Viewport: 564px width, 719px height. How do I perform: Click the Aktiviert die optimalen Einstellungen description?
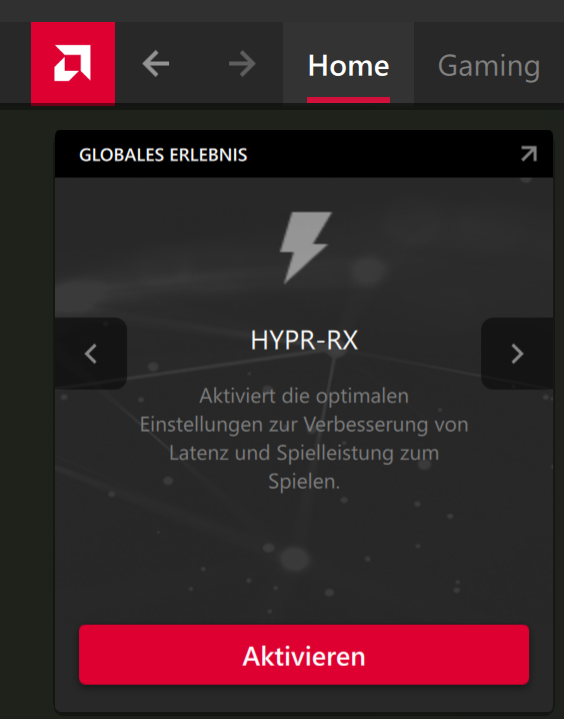(x=304, y=438)
